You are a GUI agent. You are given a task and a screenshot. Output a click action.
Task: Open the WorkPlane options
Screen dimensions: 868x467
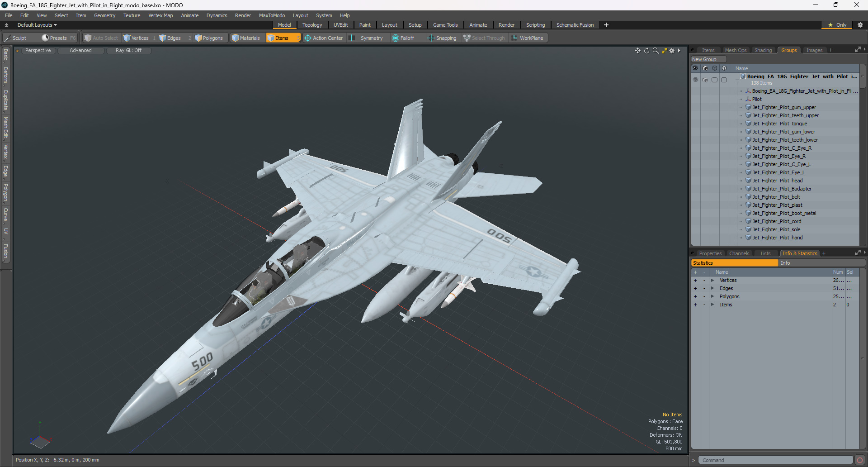pos(528,38)
